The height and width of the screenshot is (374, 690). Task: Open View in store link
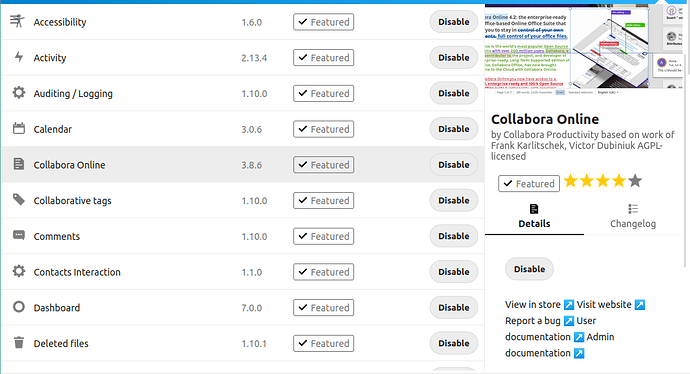pos(532,304)
